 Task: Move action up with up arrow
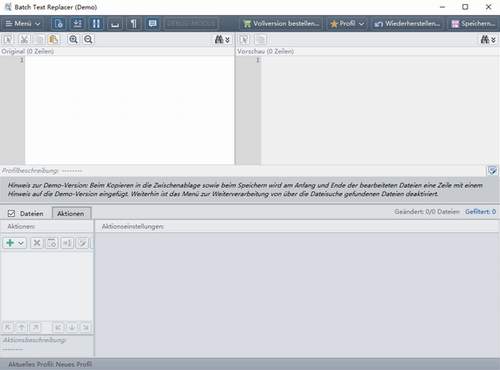click(x=22, y=328)
